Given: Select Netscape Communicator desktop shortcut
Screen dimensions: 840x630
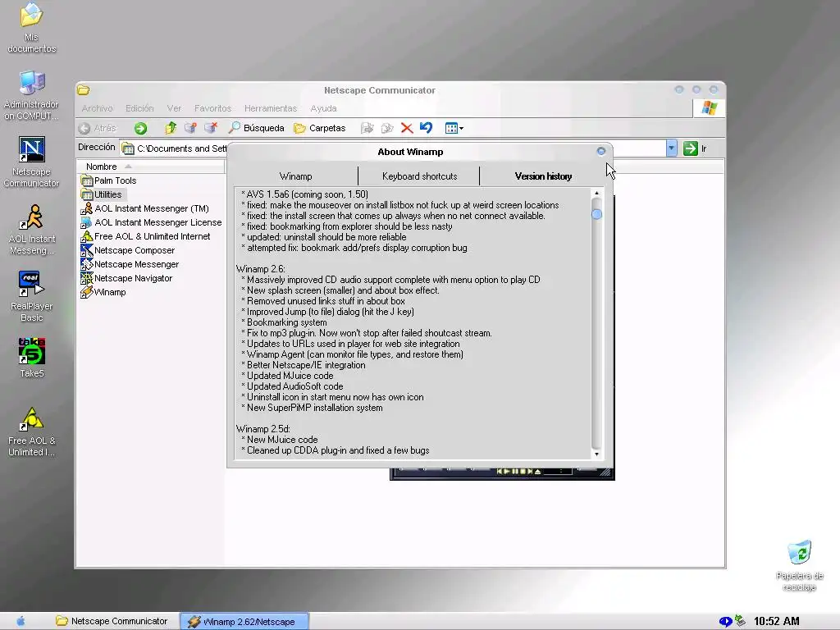Looking at the screenshot, I should coord(32,162).
